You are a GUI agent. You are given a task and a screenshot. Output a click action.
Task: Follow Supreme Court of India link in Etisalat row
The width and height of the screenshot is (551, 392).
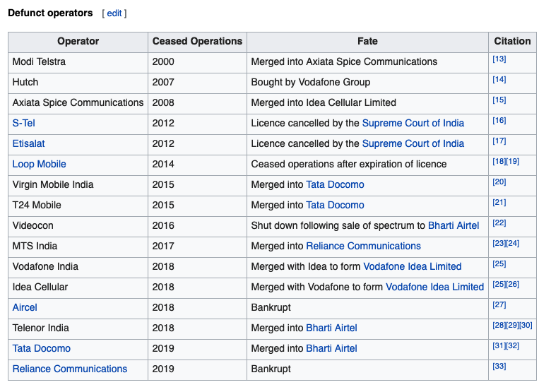tap(413, 143)
